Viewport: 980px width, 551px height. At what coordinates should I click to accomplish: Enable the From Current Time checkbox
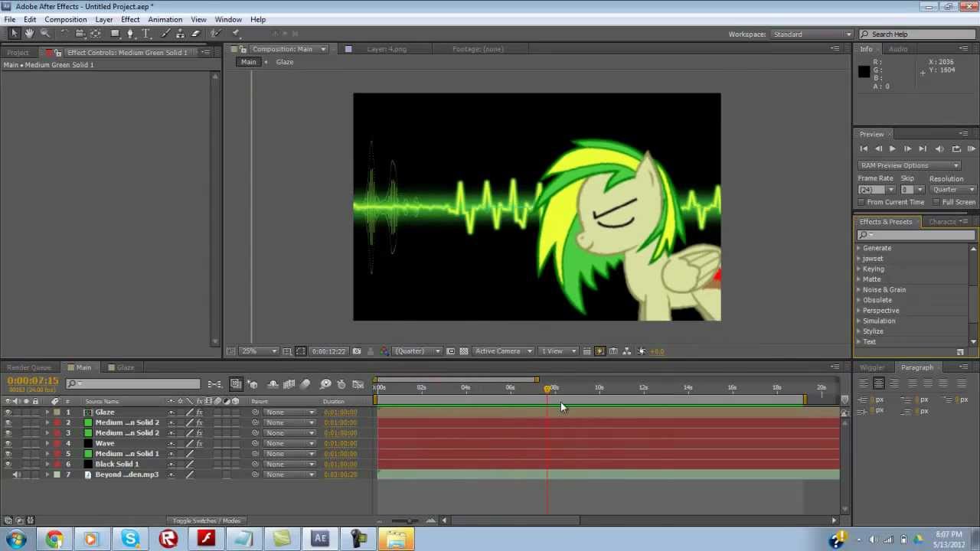(861, 202)
